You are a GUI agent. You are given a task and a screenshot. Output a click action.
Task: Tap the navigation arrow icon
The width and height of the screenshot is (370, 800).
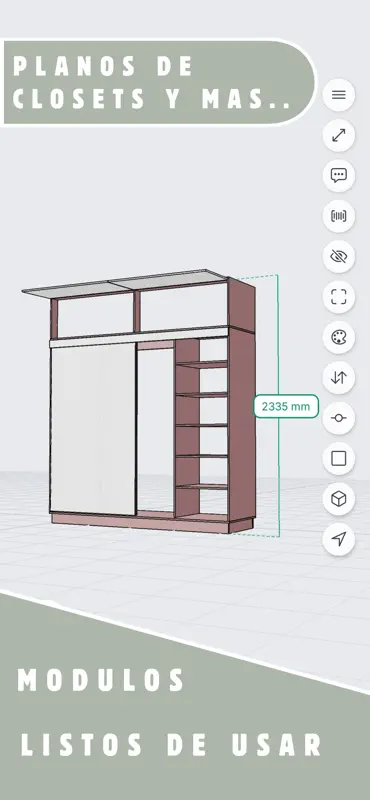pos(338,539)
